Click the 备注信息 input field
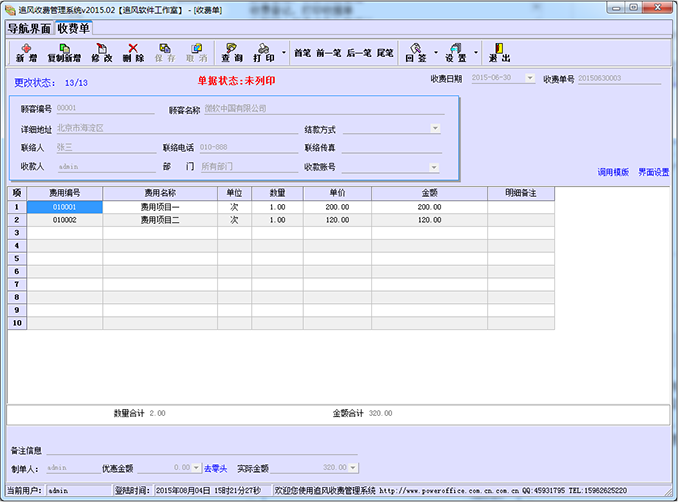Image resolution: width=680 pixels, height=502 pixels. coord(200,450)
